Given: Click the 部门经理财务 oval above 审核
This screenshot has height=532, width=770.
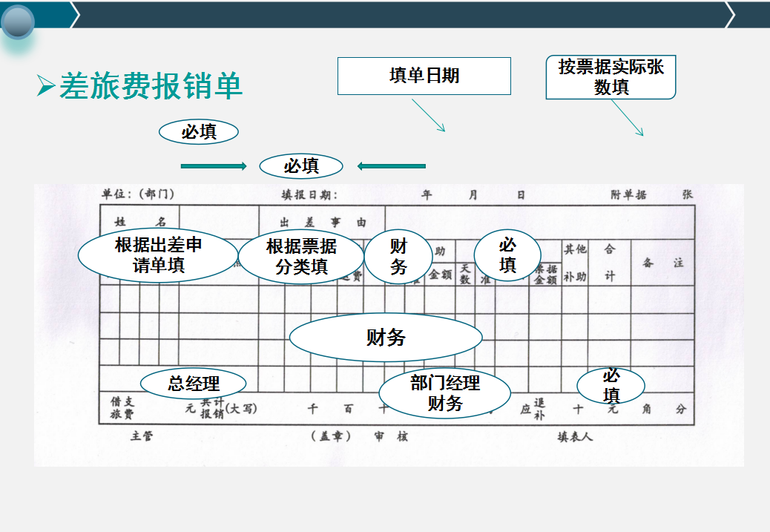Looking at the screenshot, I should (x=444, y=391).
